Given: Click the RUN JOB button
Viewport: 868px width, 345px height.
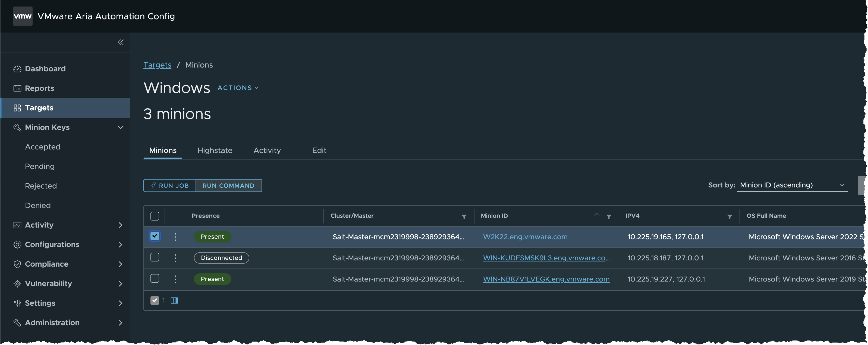Looking at the screenshot, I should pos(170,186).
